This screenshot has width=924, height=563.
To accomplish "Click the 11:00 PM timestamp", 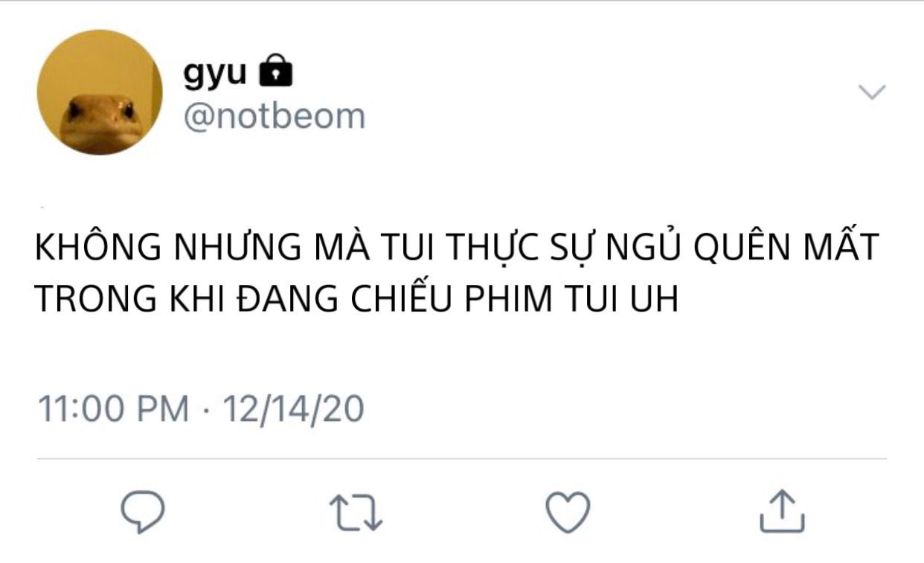I will [x=113, y=409].
